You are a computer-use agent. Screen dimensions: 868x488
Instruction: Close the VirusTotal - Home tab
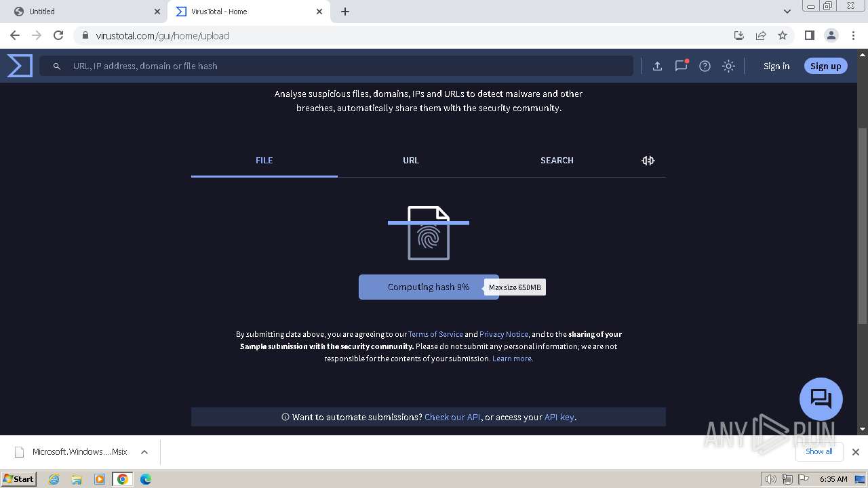319,12
